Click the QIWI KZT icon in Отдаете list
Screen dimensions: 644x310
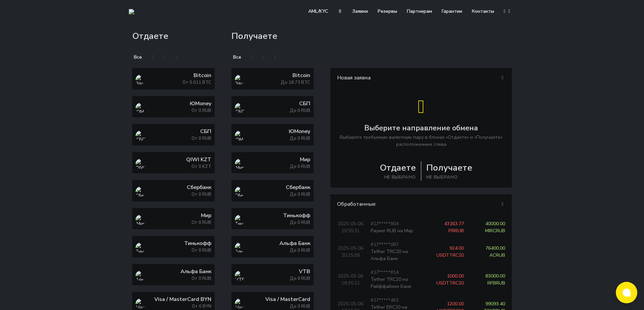pyautogui.click(x=140, y=163)
